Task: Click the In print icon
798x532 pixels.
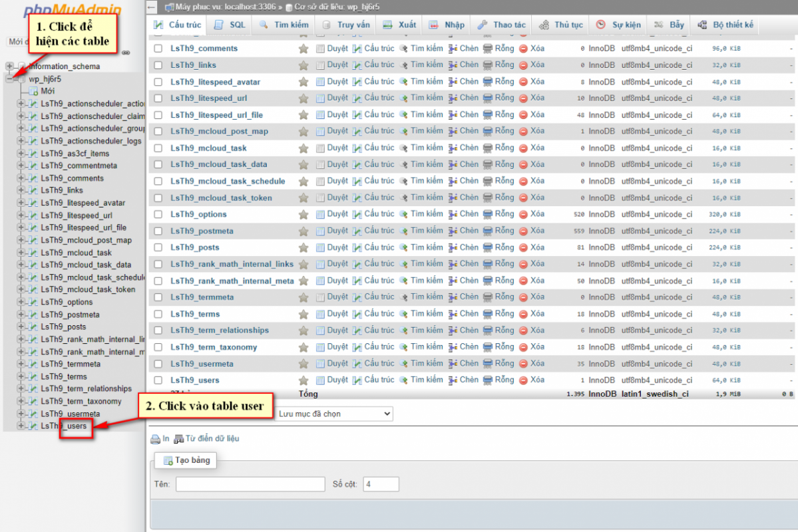Action: click(156, 439)
